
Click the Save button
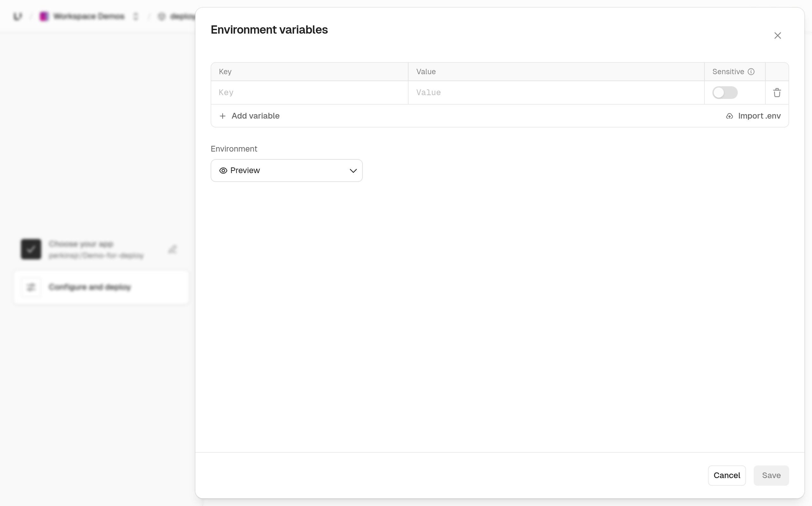coord(771,475)
